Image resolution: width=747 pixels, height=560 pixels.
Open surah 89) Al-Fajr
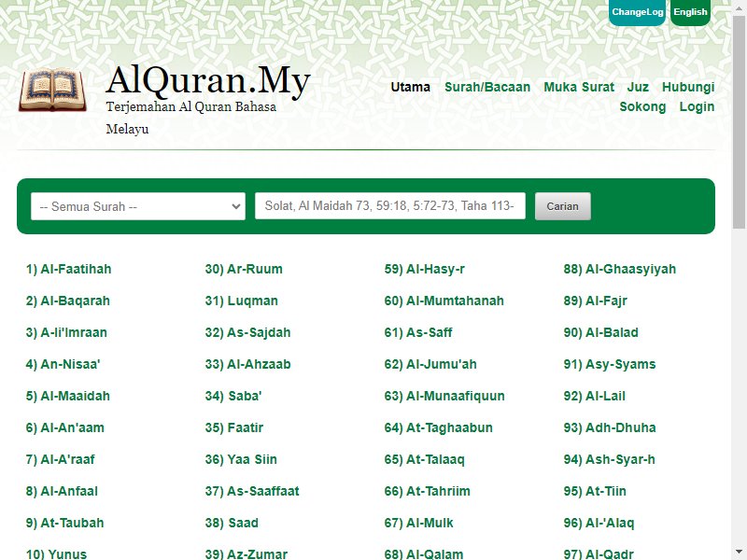tap(595, 301)
